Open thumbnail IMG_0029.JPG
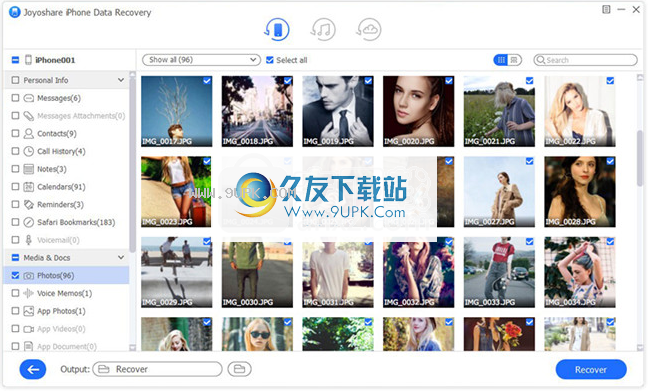Viewport: 649px width, 391px height. coord(176,272)
